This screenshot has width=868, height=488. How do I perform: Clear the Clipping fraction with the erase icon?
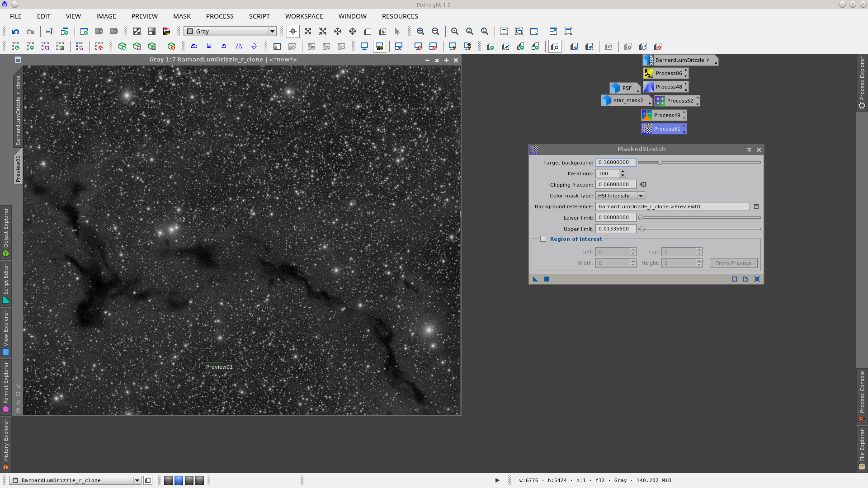(x=643, y=184)
